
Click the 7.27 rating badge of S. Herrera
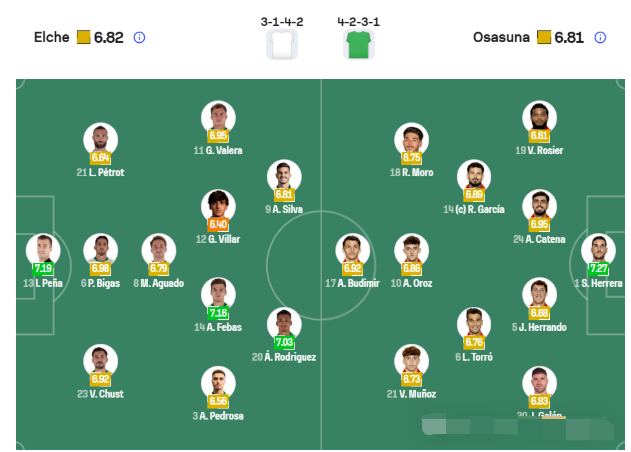tap(599, 268)
